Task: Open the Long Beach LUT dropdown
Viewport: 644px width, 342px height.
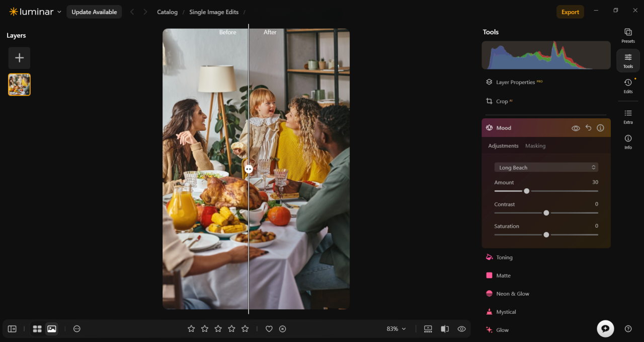Action: (x=546, y=167)
